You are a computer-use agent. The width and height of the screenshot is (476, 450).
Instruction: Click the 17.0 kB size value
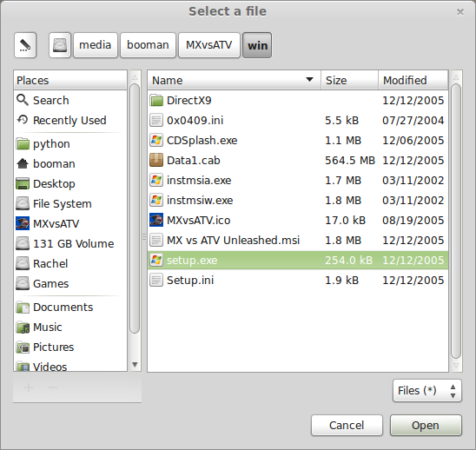[345, 220]
